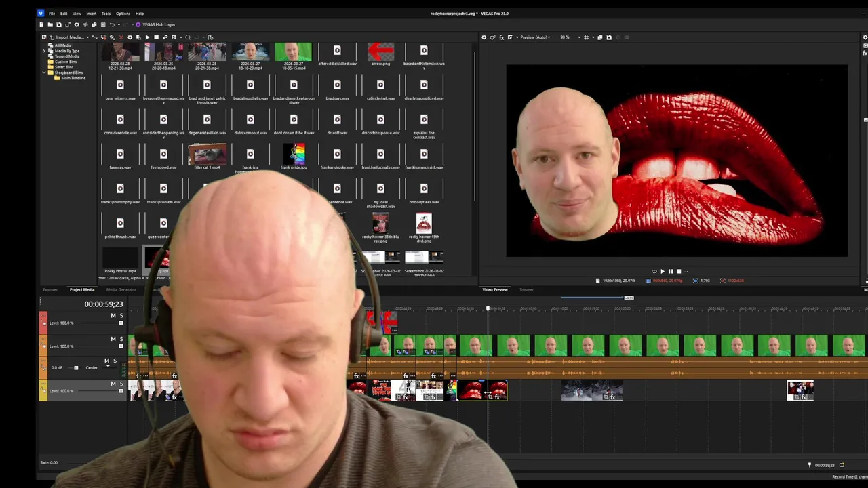Image resolution: width=868 pixels, height=488 pixels.
Task: Click the Undo arrow icon
Action: tap(112, 24)
